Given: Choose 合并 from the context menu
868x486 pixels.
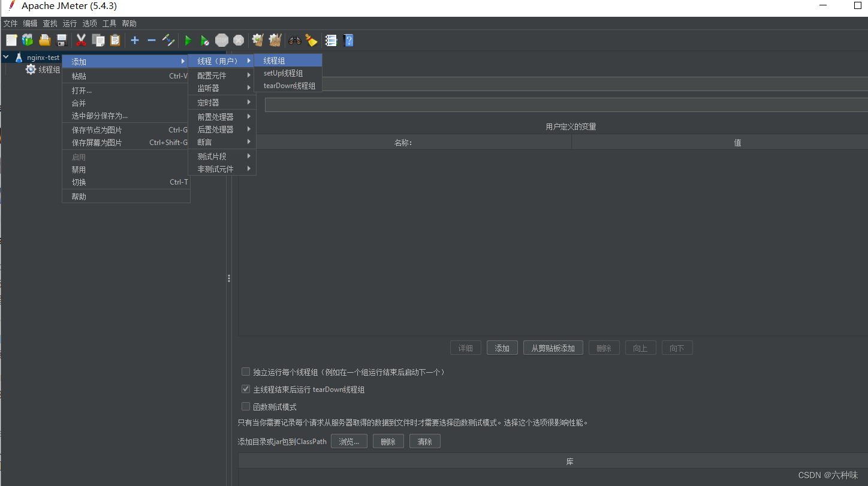Looking at the screenshot, I should point(126,103).
